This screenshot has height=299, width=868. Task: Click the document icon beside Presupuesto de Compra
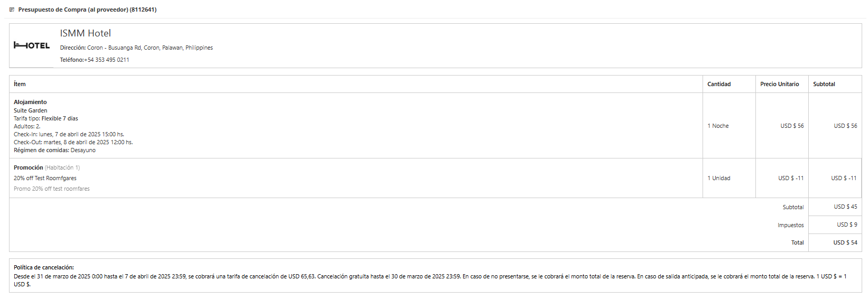coord(12,10)
